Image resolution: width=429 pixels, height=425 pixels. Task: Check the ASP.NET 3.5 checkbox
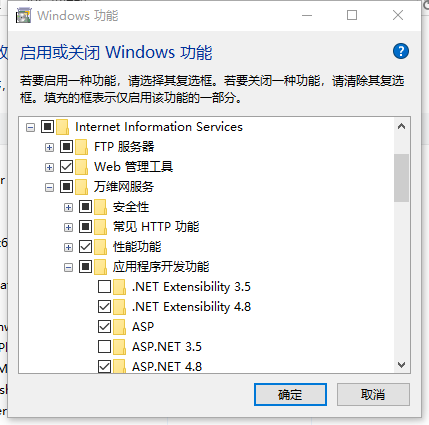pos(104,347)
